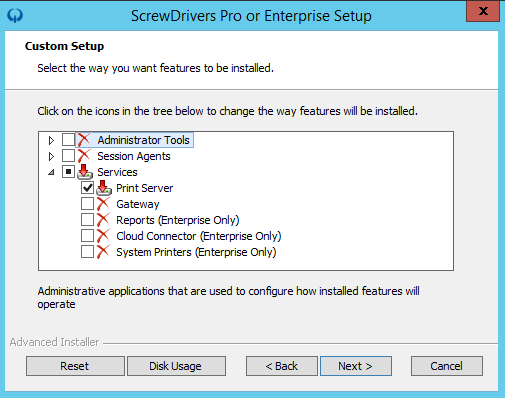This screenshot has width=505, height=398.
Task: Tick the System Printers checkbox
Action: coord(87,252)
